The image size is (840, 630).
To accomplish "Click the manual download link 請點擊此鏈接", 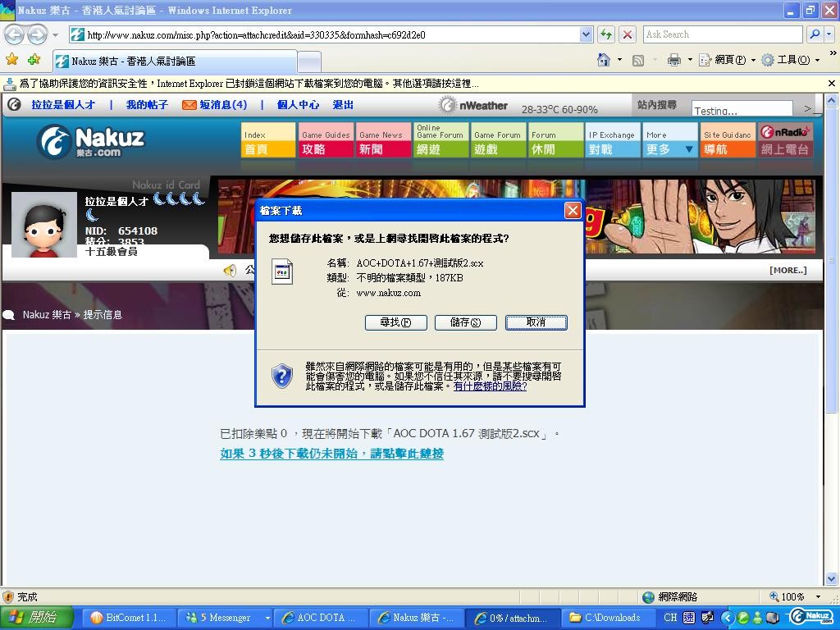I will (331, 454).
